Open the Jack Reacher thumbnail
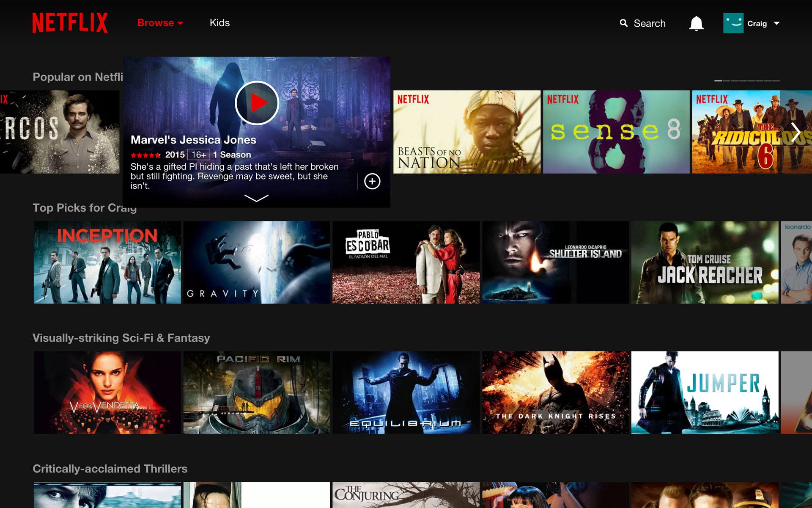 coord(705,262)
